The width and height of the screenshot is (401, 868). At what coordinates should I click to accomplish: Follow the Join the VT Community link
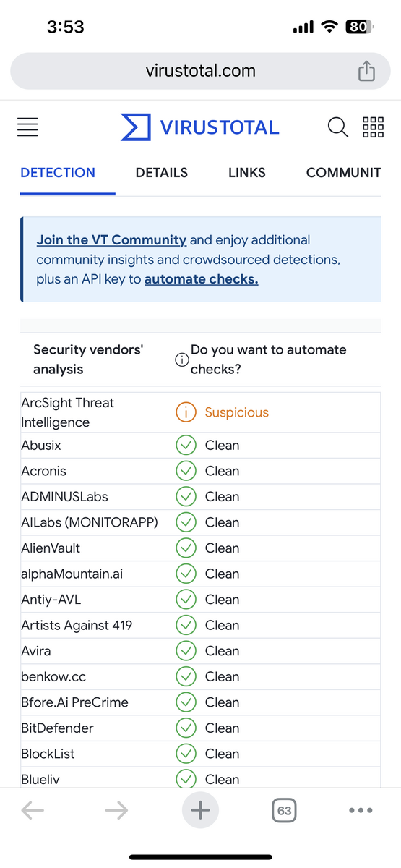[111, 239]
